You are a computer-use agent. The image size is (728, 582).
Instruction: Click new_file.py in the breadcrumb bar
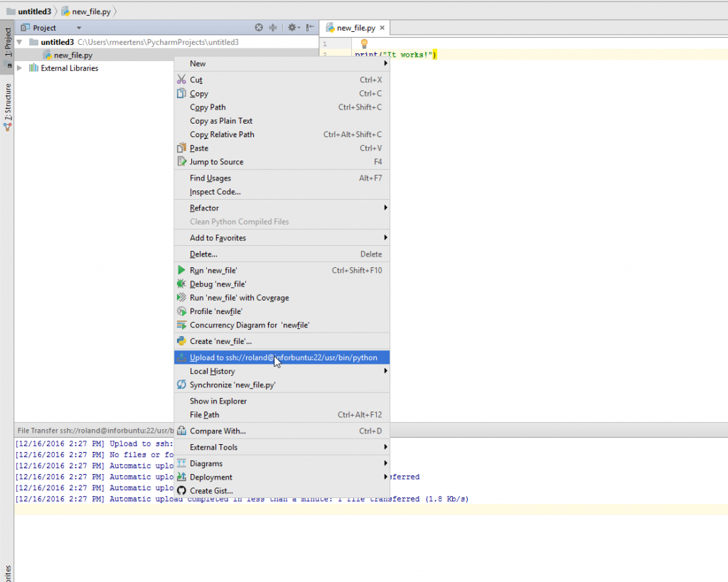coord(89,11)
